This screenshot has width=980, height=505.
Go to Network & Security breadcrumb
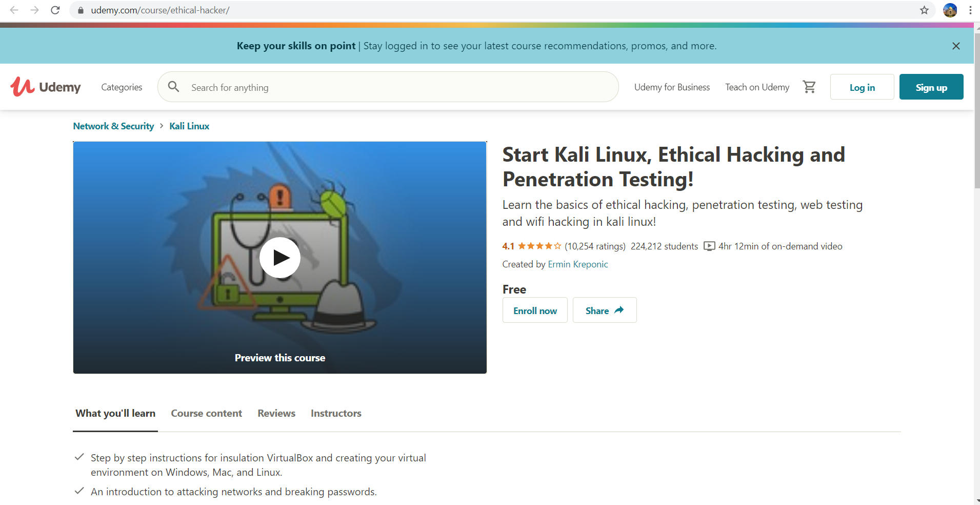click(113, 126)
